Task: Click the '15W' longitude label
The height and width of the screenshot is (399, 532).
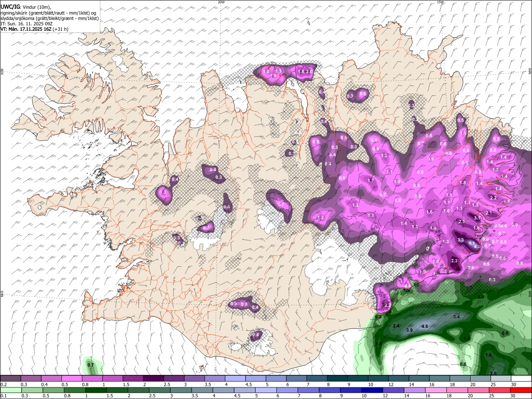Action: (440, 2)
